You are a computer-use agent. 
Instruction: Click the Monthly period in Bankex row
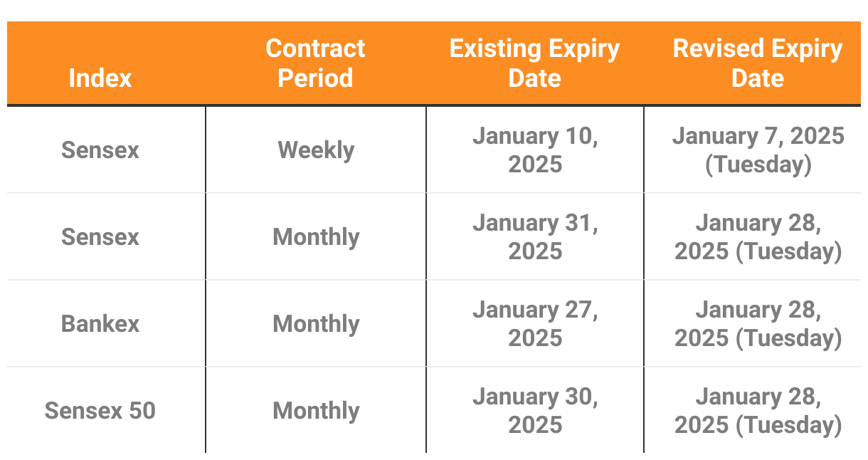tap(316, 324)
